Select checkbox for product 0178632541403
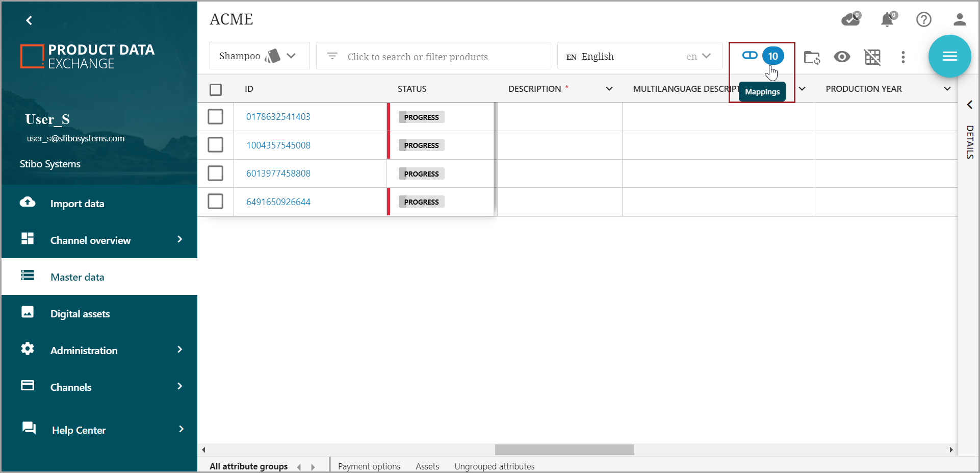Viewport: 980px width, 473px height. [x=216, y=117]
